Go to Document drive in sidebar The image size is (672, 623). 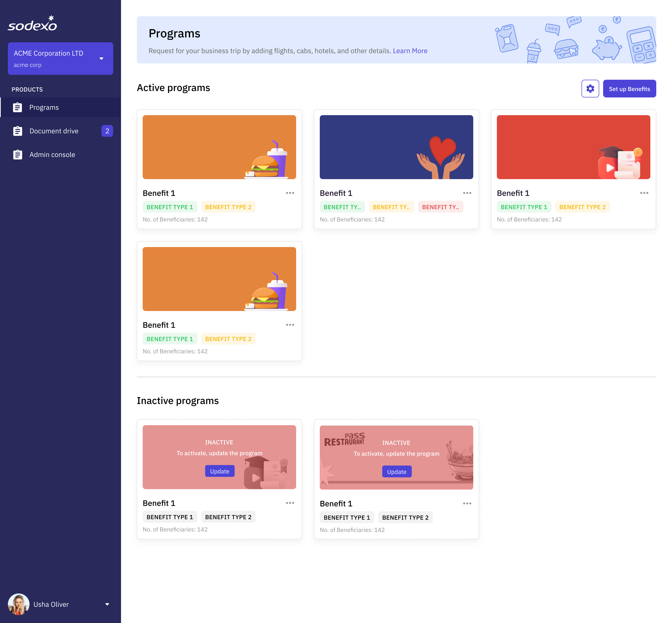(54, 131)
